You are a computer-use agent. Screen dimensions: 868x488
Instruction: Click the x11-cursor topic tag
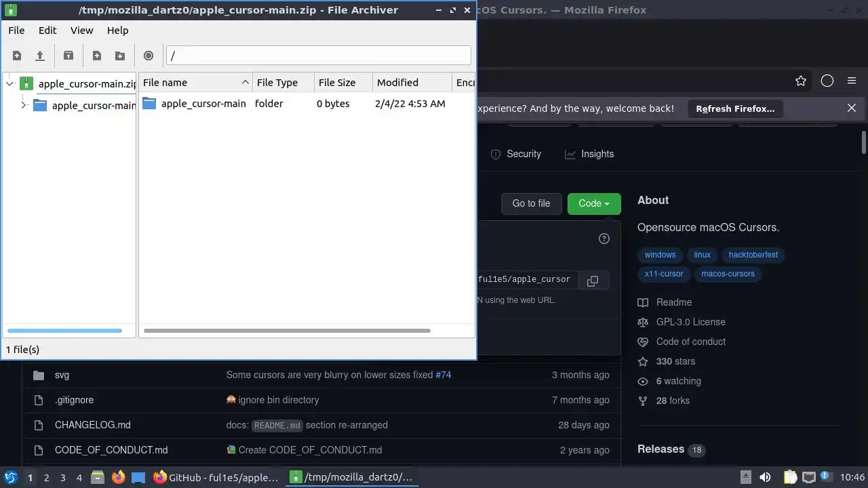pos(664,274)
